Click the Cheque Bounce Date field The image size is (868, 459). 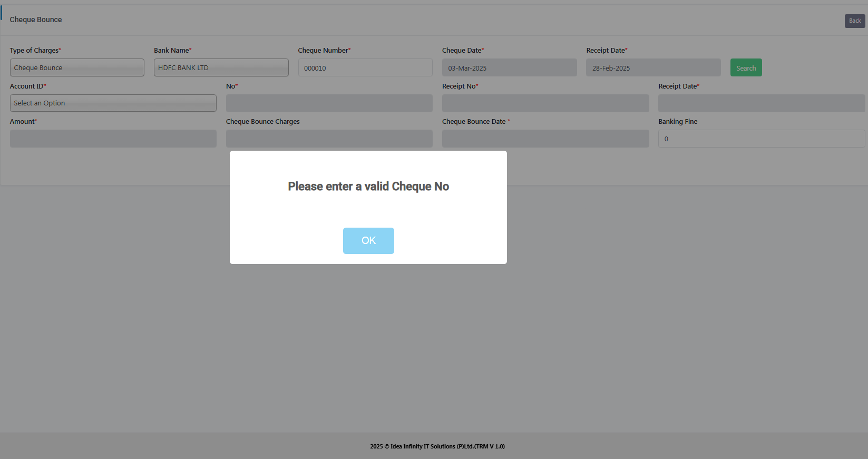tap(545, 139)
